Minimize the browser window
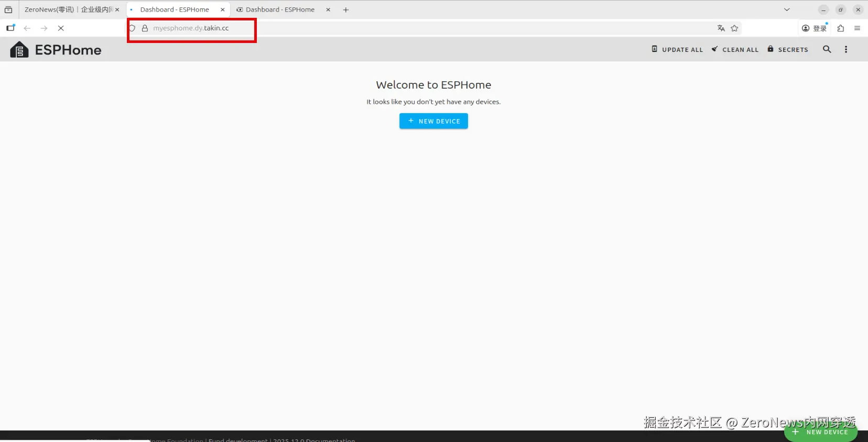Screen dimensions: 868x442 pos(823,9)
